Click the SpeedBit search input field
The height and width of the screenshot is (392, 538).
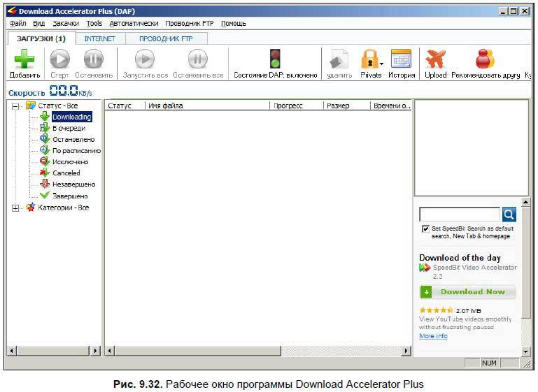[x=459, y=215]
